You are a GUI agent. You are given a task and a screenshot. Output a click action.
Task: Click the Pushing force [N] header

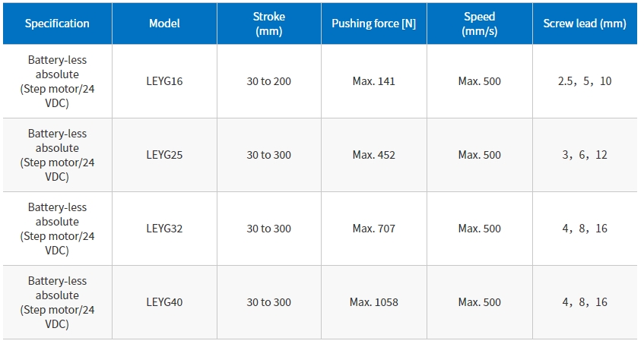[374, 24]
